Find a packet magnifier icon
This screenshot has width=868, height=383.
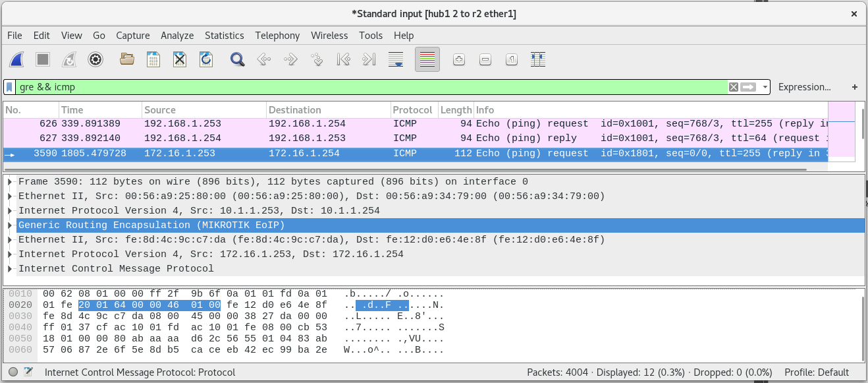coord(238,60)
